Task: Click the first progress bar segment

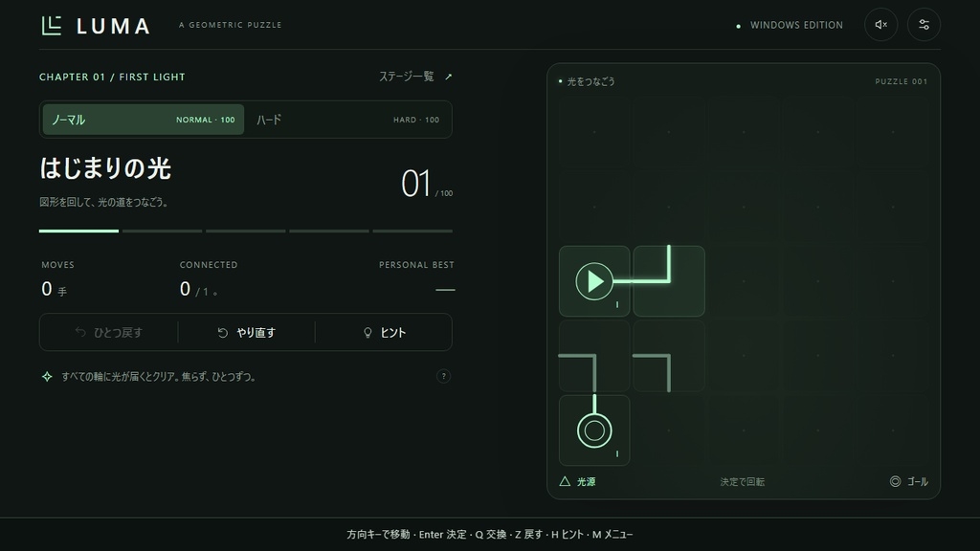Action: pyautogui.click(x=78, y=231)
